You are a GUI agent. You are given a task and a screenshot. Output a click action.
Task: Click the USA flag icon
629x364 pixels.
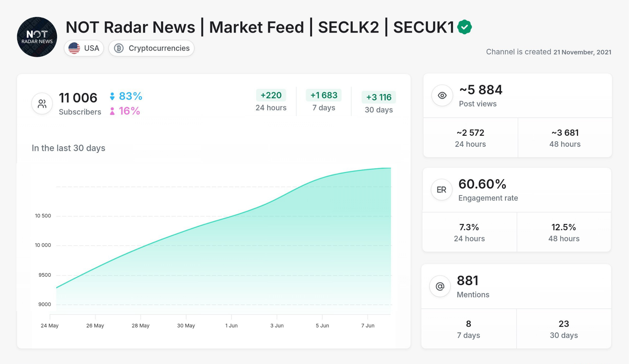coord(74,48)
